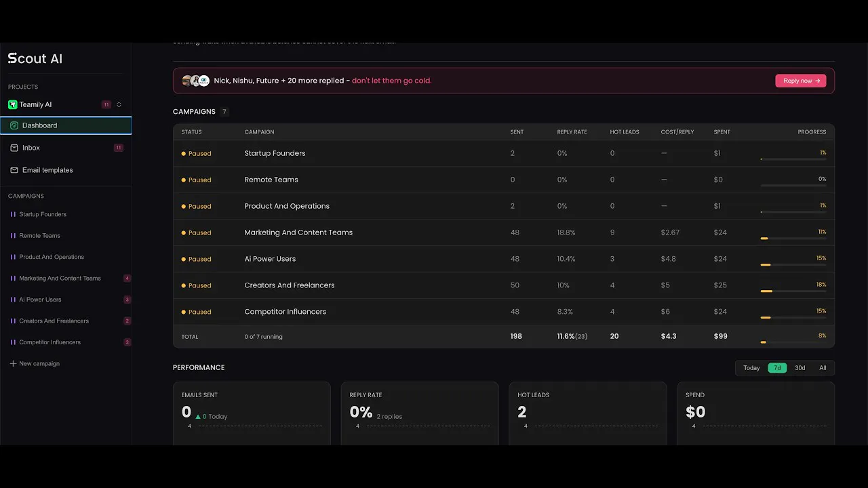Click progress bar of Marketing And Content Teams
The height and width of the screenshot is (488, 868).
793,239
